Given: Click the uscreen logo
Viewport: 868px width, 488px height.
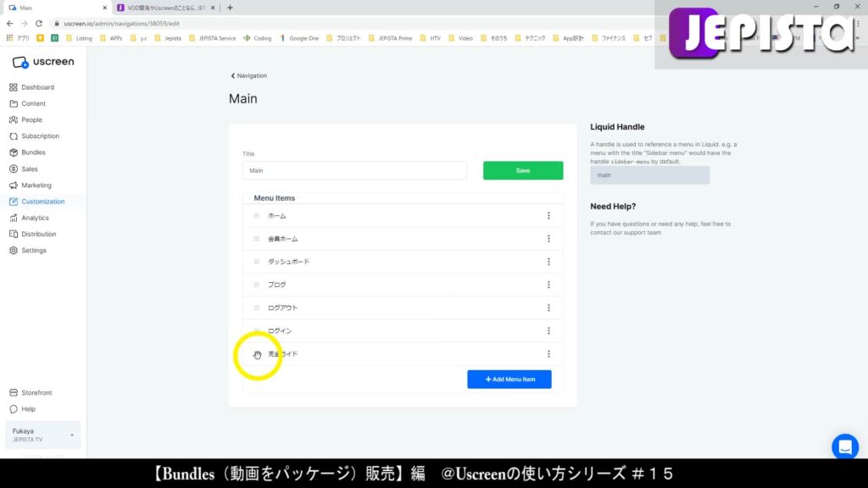Looking at the screenshot, I should tap(43, 62).
